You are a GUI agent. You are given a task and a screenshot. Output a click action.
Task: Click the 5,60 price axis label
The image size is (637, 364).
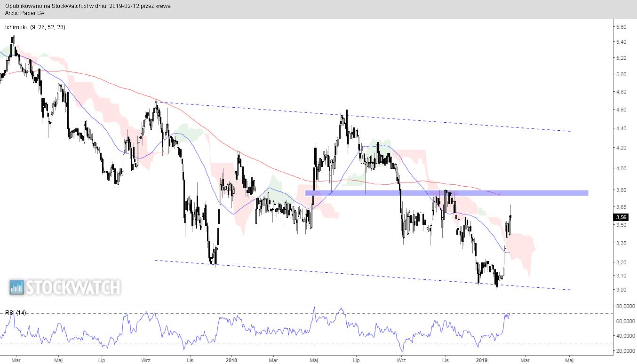621,27
